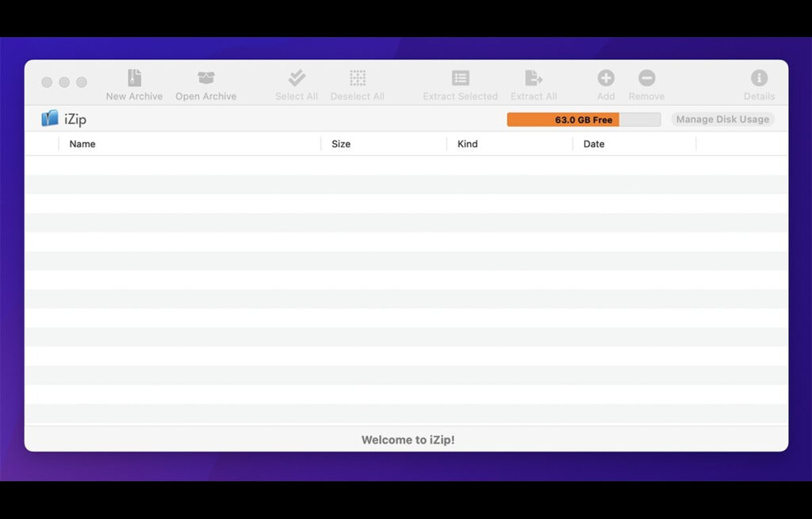
Task: Click the Deselect All toolbar icon
Action: pyautogui.click(x=358, y=78)
